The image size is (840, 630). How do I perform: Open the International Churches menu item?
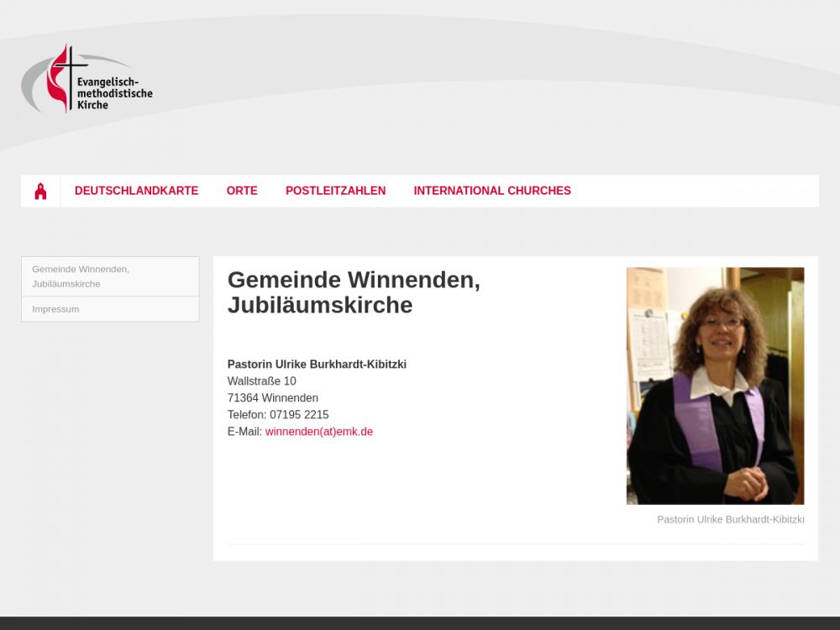(x=491, y=191)
